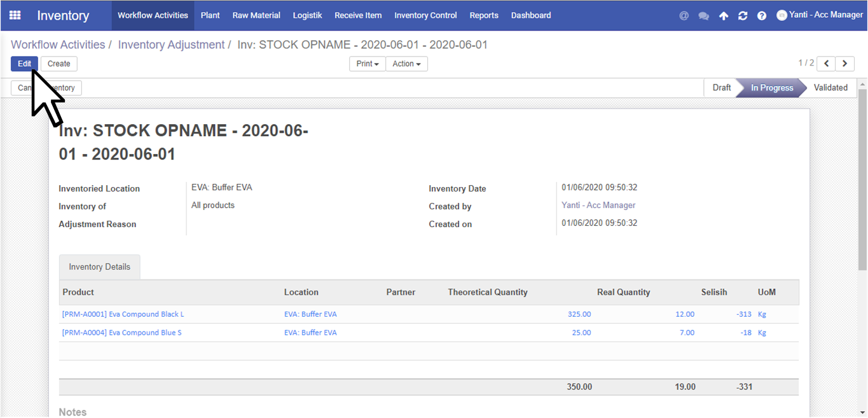Image resolution: width=868 pixels, height=418 pixels.
Task: Click the @ mentions icon in the top bar
Action: [684, 16]
